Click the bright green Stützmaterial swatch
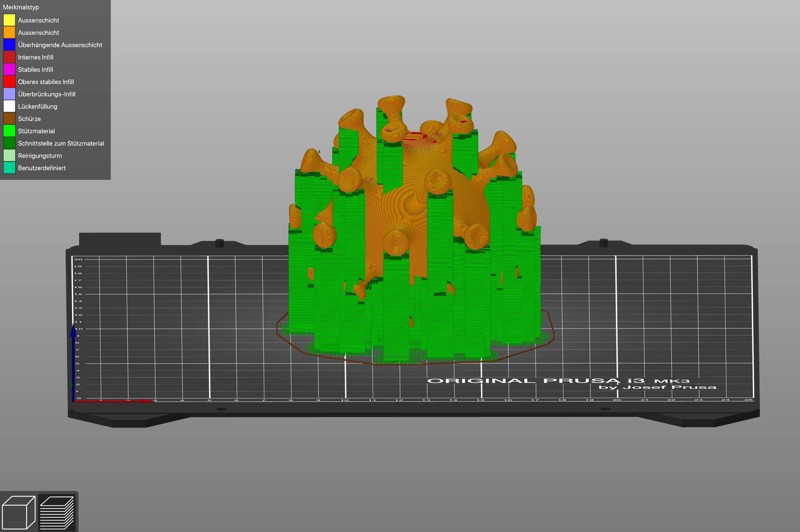 (9, 131)
